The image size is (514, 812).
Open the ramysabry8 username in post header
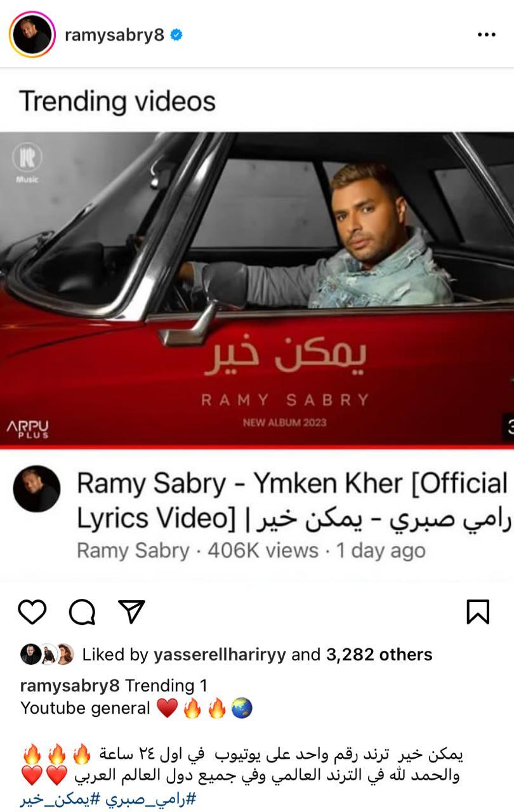click(x=114, y=36)
